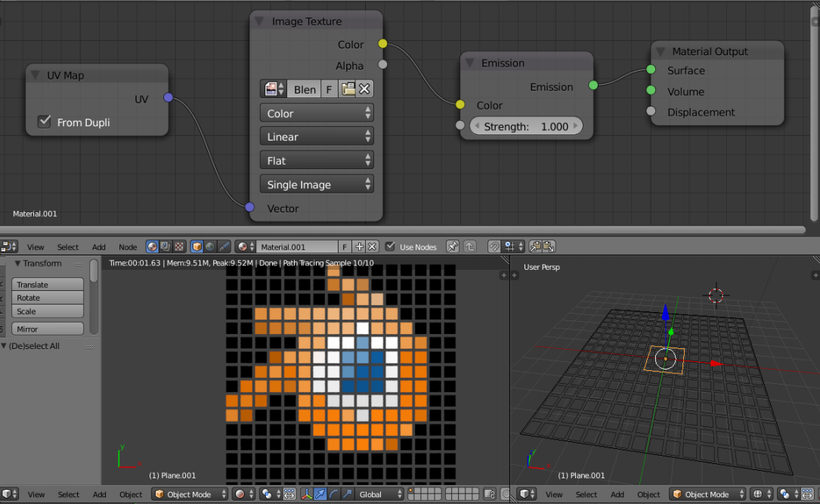The width and height of the screenshot is (820, 504).
Task: Select the shader nodes tree type icon
Action: pos(152,246)
